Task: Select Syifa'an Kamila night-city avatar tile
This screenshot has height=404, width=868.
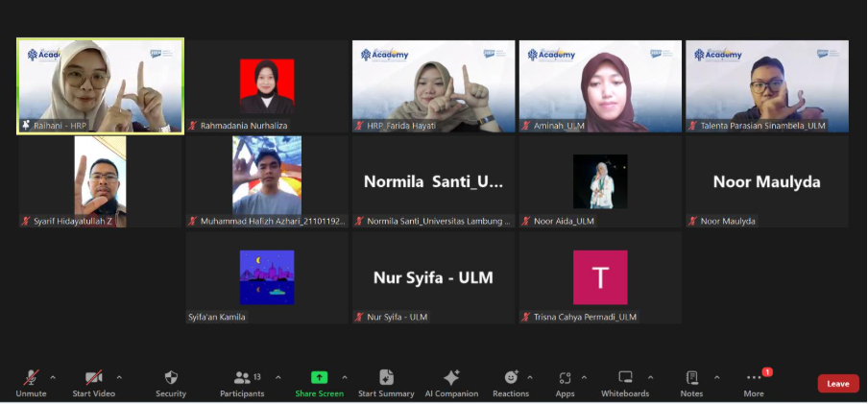Action: 267,277
